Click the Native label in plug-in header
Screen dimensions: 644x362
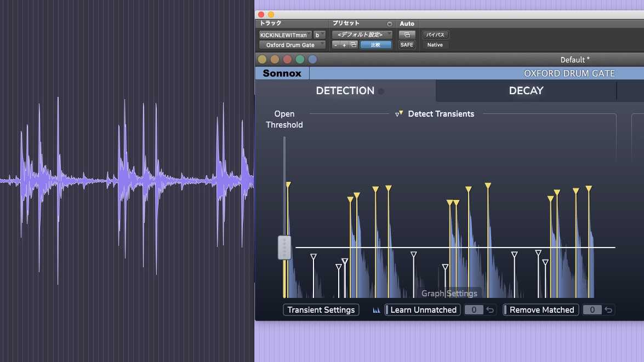[x=435, y=45]
